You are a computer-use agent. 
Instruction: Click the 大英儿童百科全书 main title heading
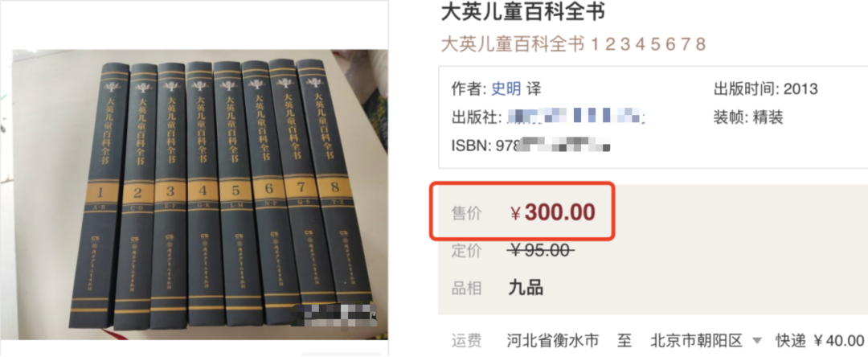tap(522, 13)
